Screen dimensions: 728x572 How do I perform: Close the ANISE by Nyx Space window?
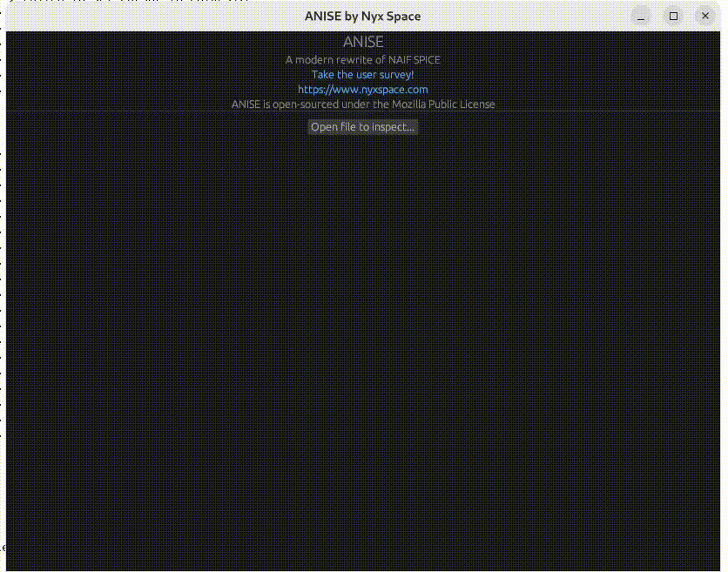pyautogui.click(x=705, y=17)
